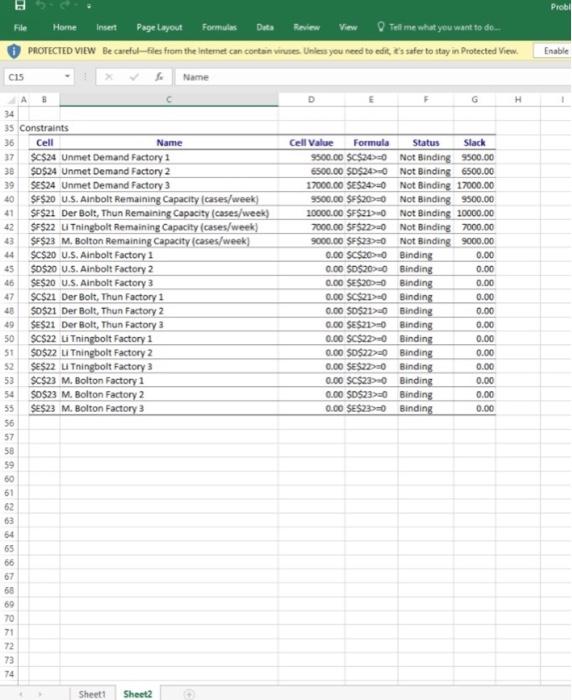
Task: Click the Constraints label cell
Action: (44, 128)
